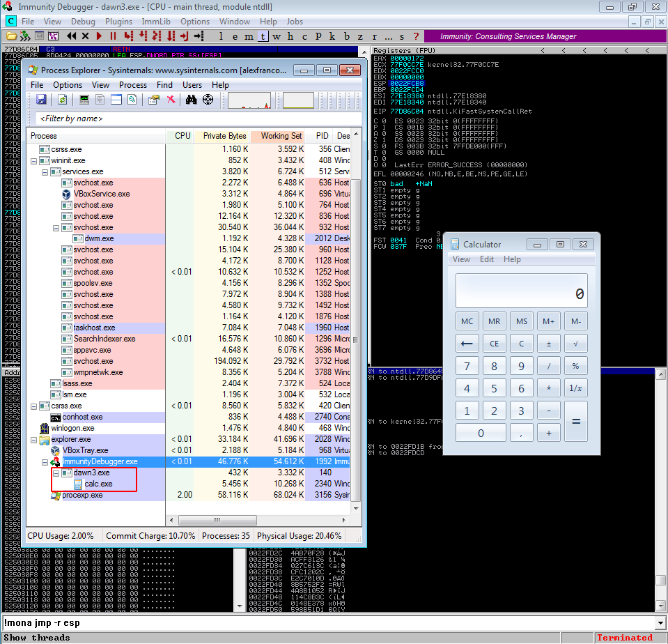
Task: Click the Step into icon in the debugger toolbar
Action: (129, 36)
